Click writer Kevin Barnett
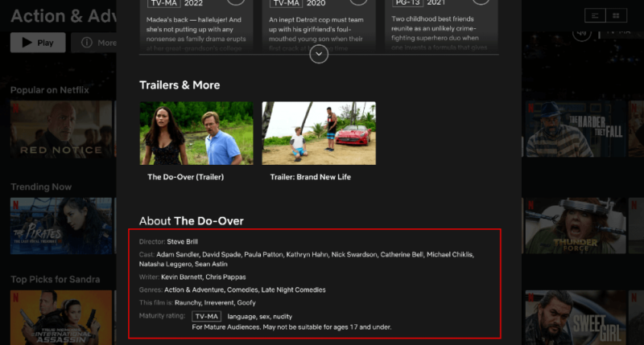 point(182,277)
